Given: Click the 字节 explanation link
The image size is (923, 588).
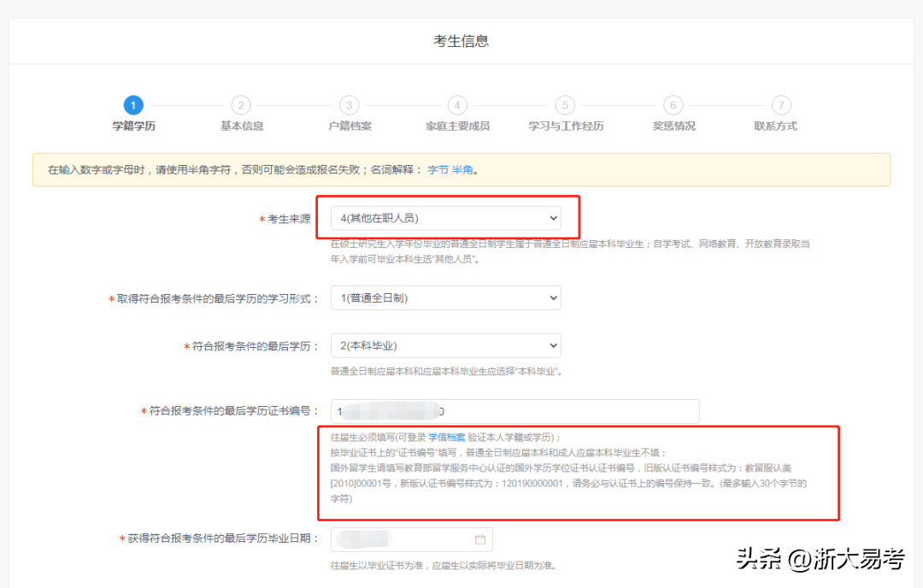Looking at the screenshot, I should pos(437,170).
